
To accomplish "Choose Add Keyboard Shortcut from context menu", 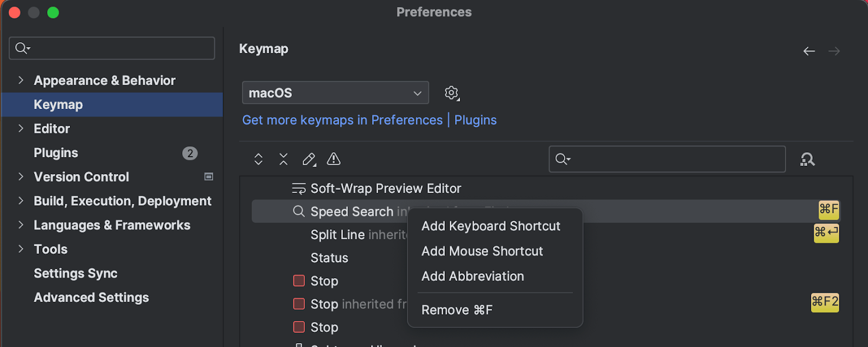I will [490, 226].
